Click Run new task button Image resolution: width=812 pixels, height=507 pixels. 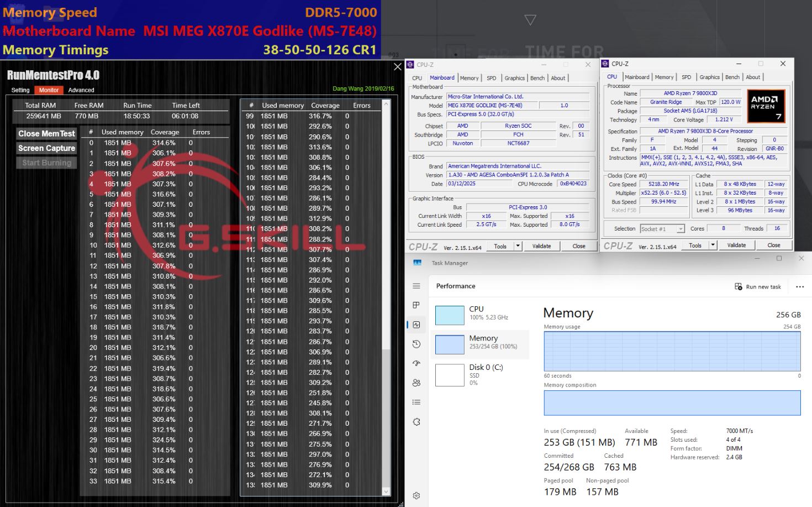(x=758, y=286)
